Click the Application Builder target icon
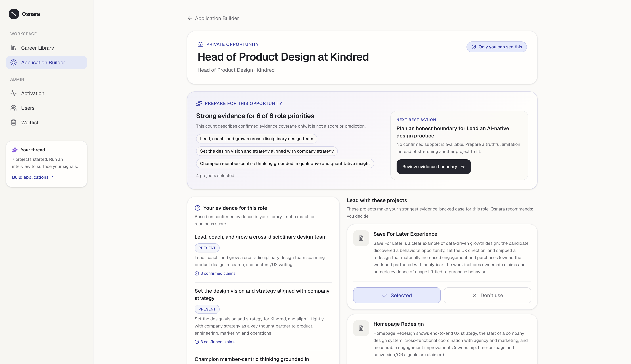Image resolution: width=631 pixels, height=364 pixels. (14, 62)
